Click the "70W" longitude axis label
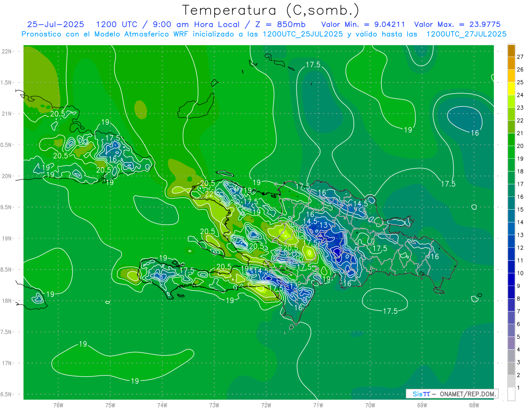Screen dimensions: 532x411 370,405
